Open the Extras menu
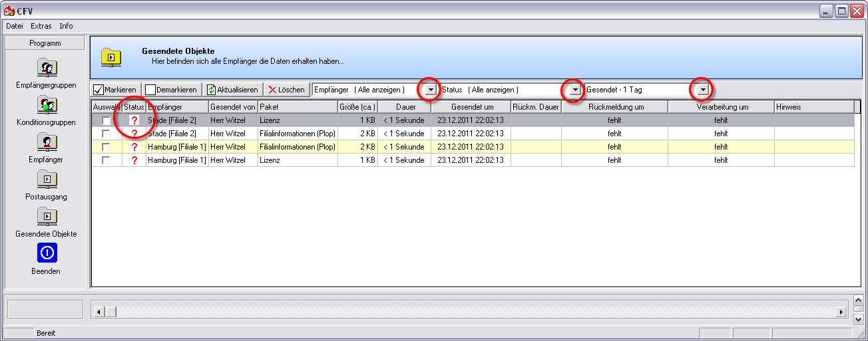The height and width of the screenshot is (341, 868). pyautogui.click(x=41, y=26)
